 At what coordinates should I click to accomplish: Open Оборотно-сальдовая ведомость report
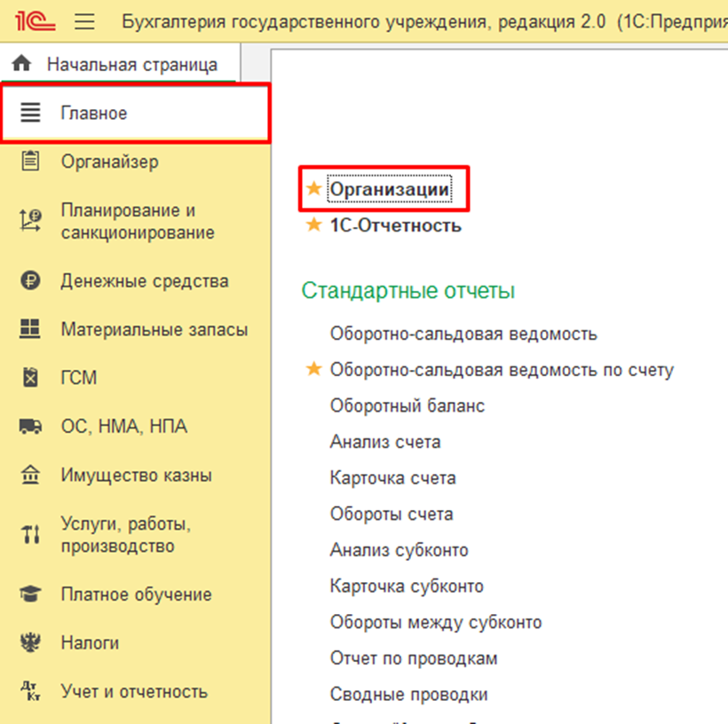463,334
